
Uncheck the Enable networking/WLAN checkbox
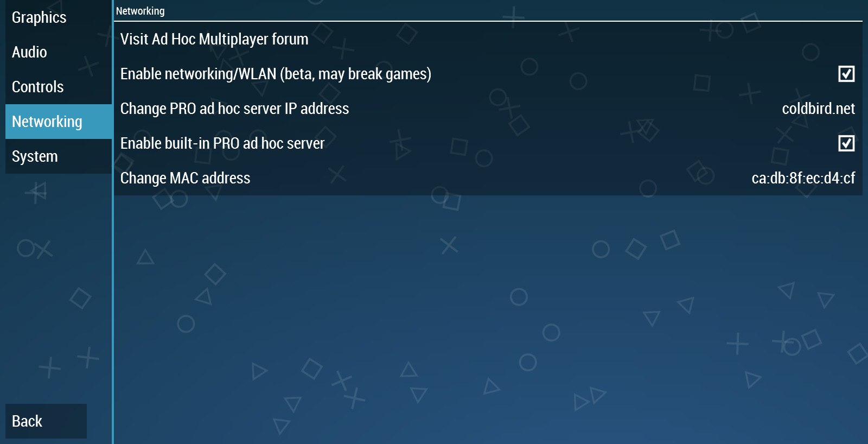pos(846,74)
